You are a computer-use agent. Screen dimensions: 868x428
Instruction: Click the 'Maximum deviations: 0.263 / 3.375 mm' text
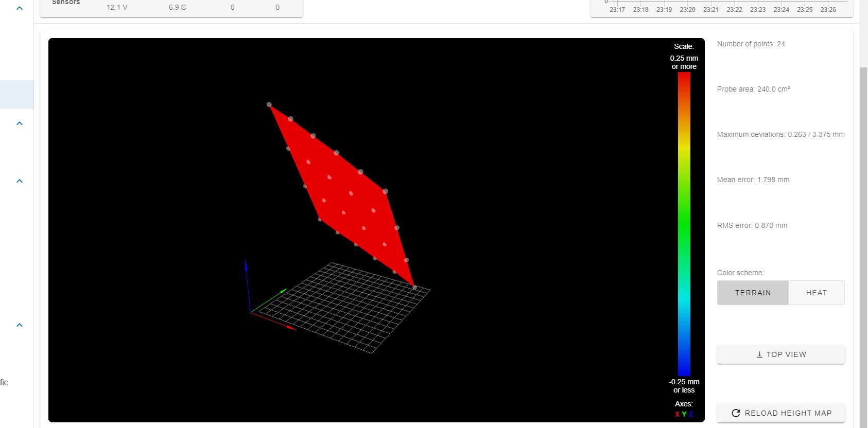pos(780,134)
